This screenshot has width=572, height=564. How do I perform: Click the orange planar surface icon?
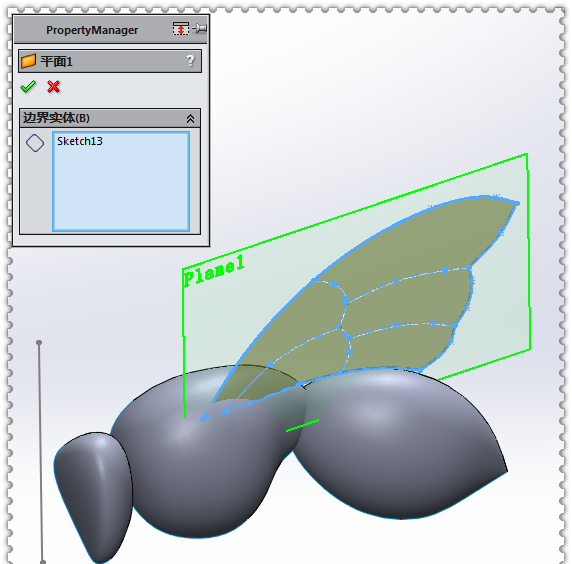[x=28, y=61]
